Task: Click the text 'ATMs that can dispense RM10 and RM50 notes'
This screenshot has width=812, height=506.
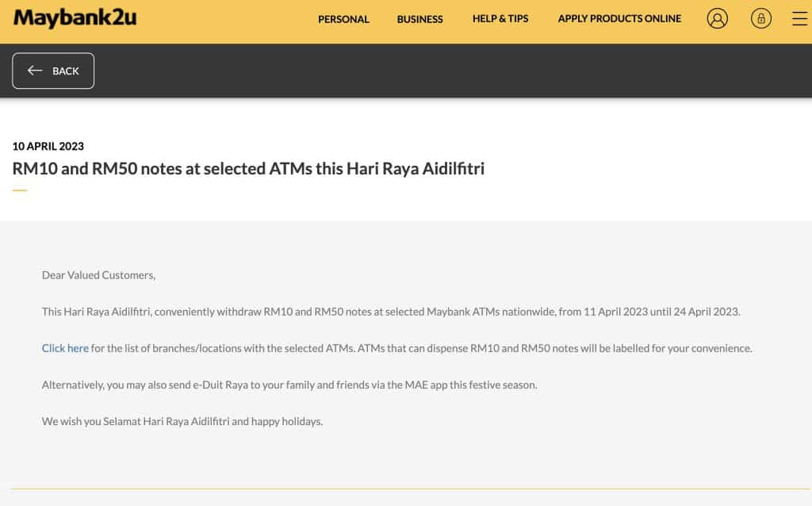Action: (468, 348)
